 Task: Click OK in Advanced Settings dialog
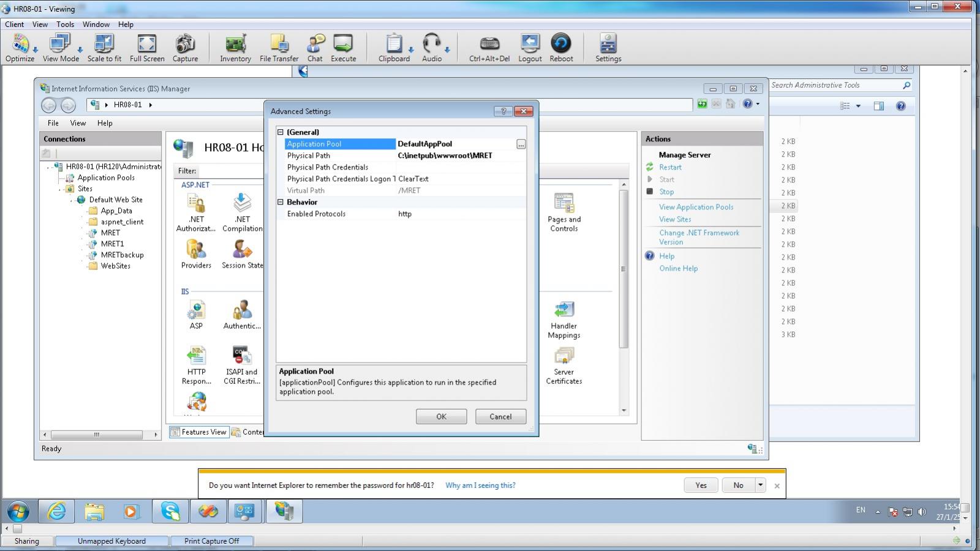441,416
